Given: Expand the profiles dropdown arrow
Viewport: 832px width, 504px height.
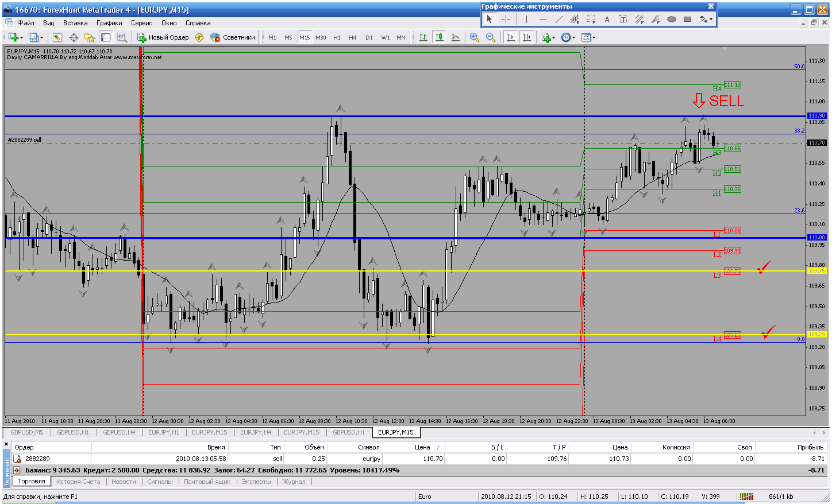Looking at the screenshot, I should 41,38.
